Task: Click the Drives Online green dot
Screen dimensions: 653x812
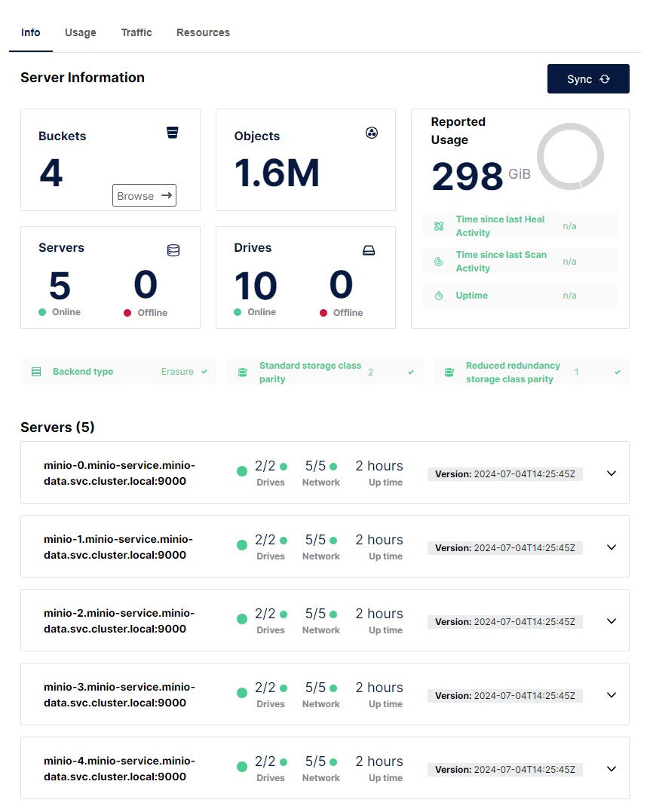Action: point(238,311)
